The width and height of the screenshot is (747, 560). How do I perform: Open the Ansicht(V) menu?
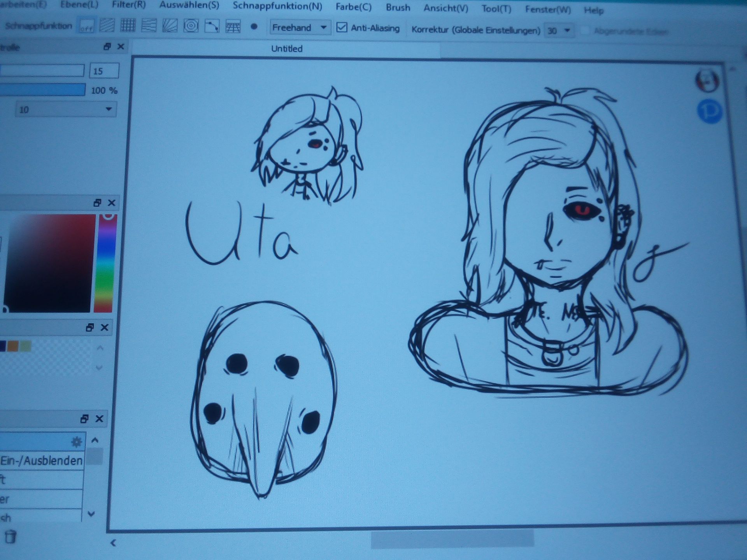click(x=446, y=8)
